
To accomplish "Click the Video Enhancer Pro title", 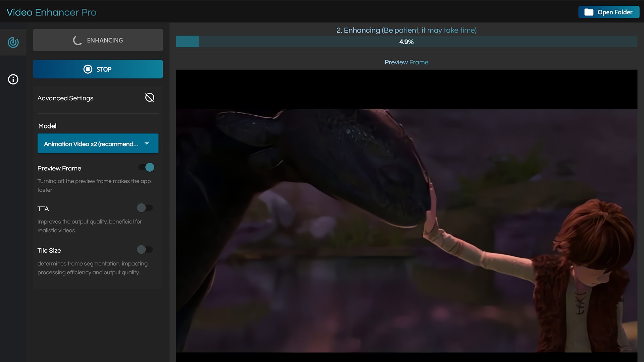I will coord(51,12).
